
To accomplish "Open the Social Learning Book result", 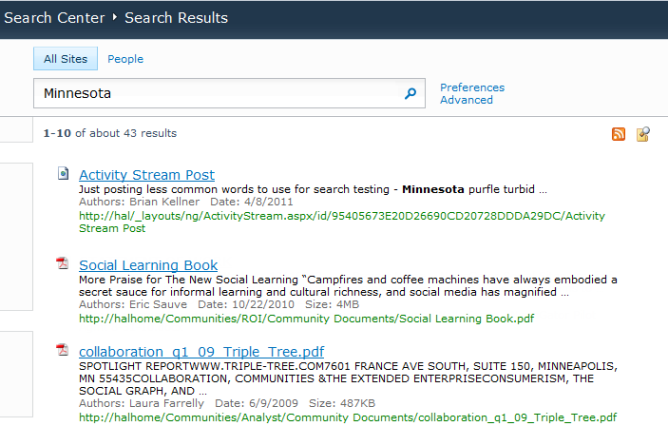I will 148,265.
